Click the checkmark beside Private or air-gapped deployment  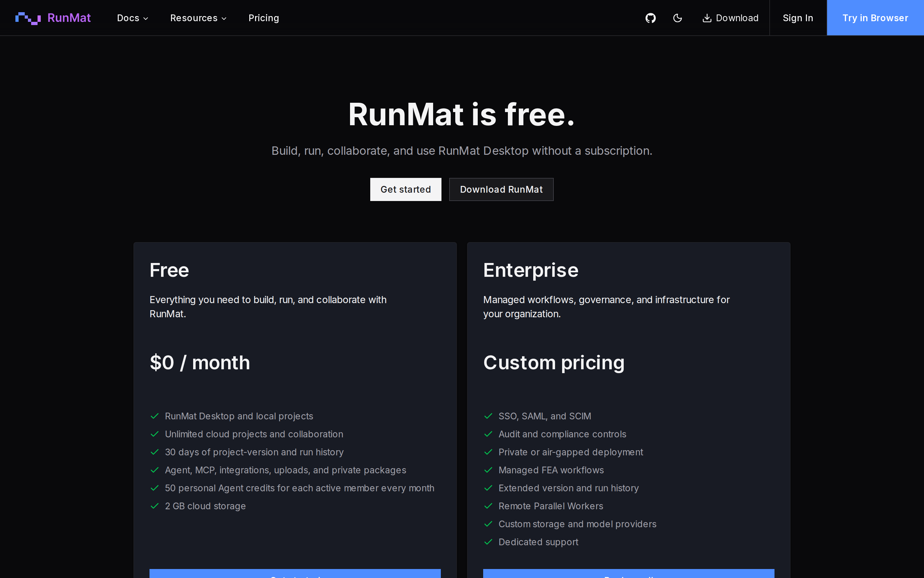tap(488, 452)
